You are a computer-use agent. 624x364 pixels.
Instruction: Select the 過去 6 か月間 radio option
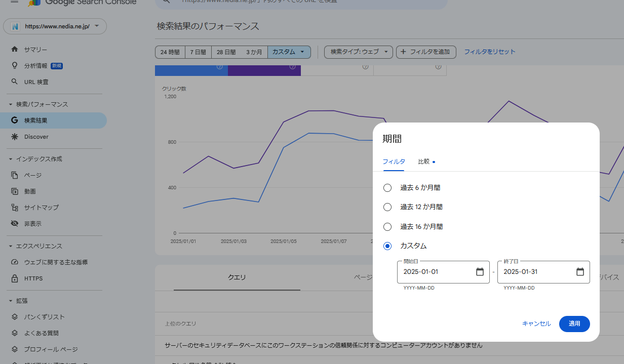pos(387,187)
